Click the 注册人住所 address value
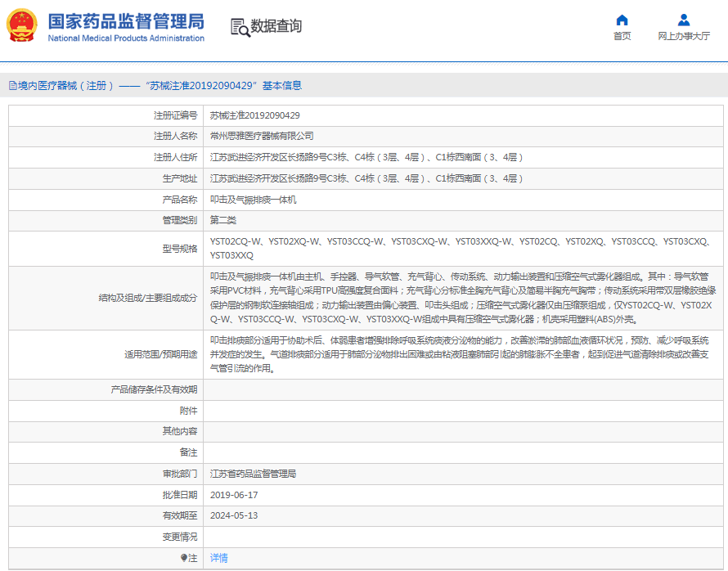728x571 pixels. pyautogui.click(x=366, y=157)
